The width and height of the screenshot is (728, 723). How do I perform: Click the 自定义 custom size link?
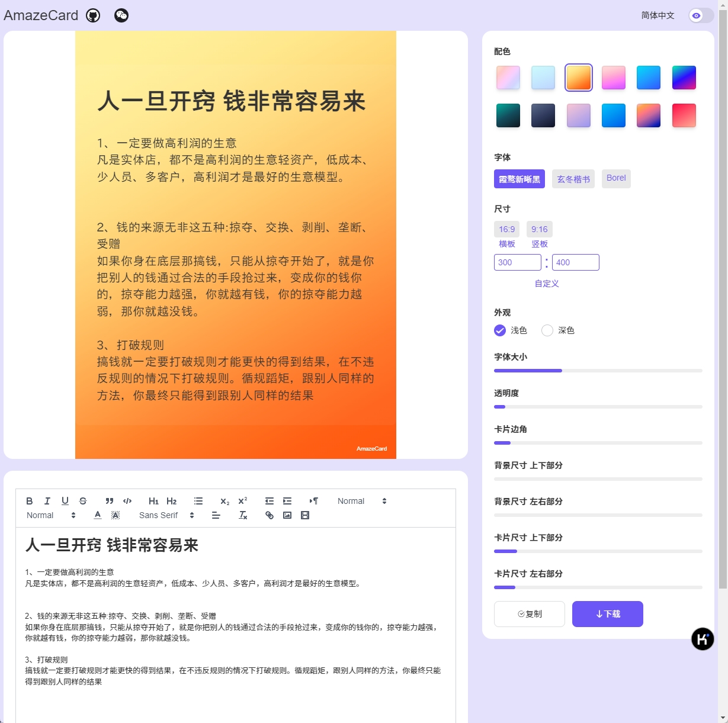[547, 284]
